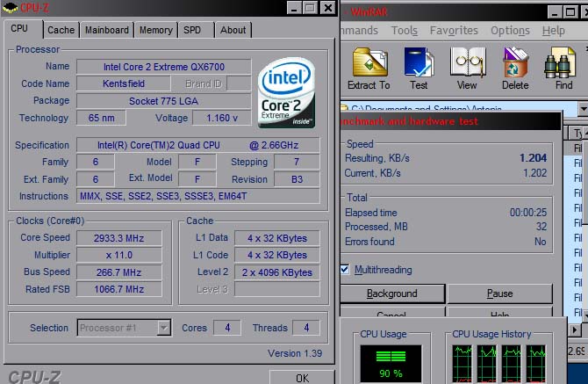Open the Favorites menu in WinRAR

pos(454,31)
